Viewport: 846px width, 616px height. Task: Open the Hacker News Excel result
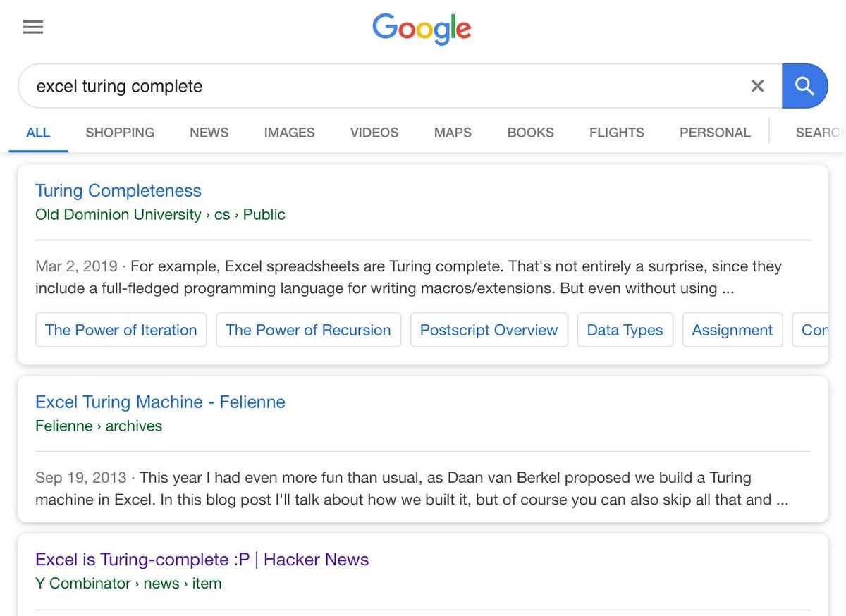coord(202,560)
